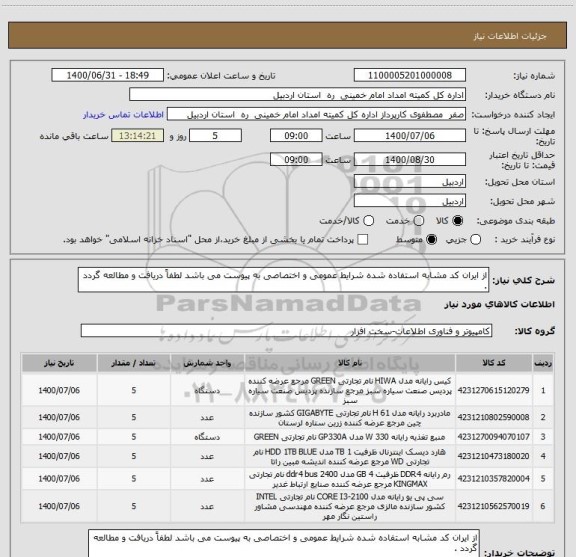Click the unit دستگاه in row 1
The image size is (576, 557).
point(207,390)
